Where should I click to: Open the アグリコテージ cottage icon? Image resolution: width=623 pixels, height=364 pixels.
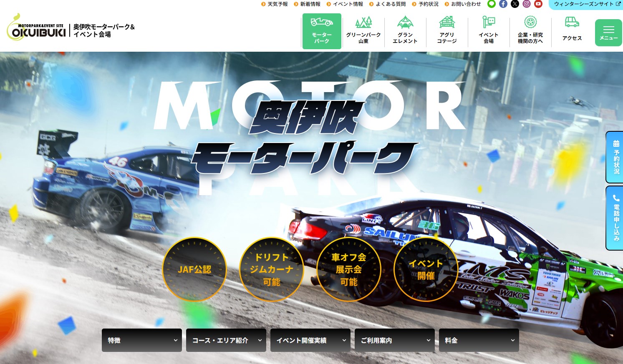pos(447,23)
